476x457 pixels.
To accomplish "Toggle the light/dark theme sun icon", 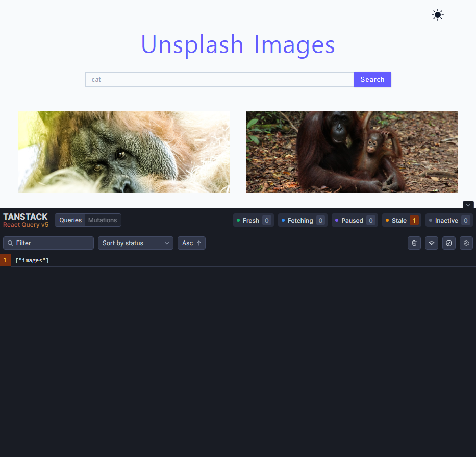I will (x=437, y=15).
